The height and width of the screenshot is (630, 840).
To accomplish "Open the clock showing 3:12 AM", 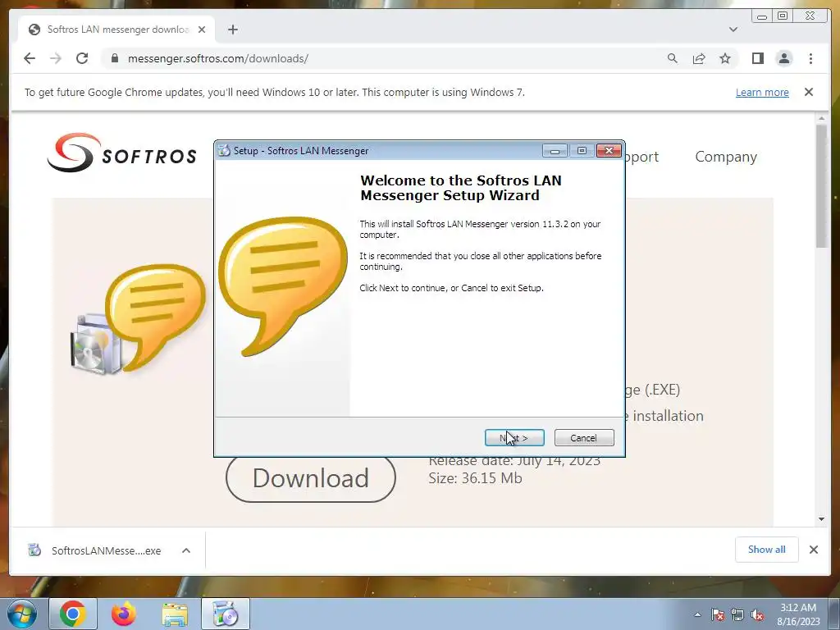I will 798,614.
